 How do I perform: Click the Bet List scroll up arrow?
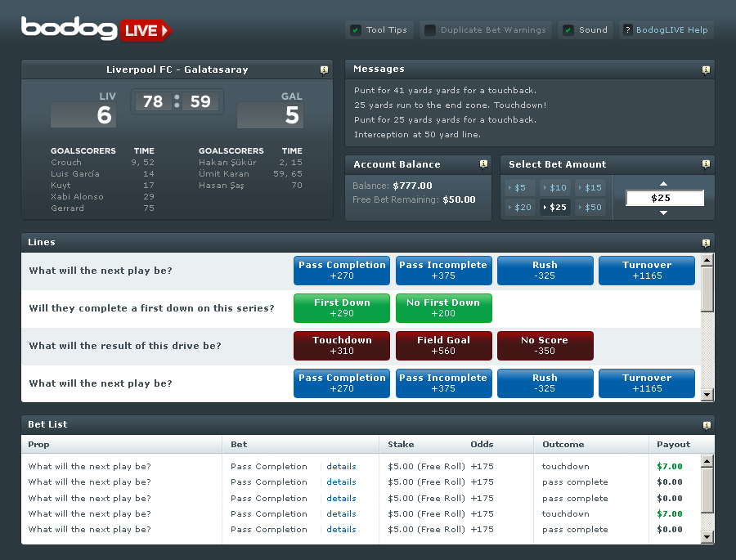(x=707, y=461)
